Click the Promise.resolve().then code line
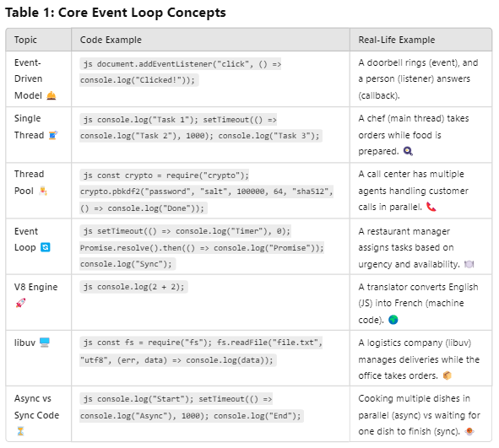This screenshot has height=448, width=499. coord(202,248)
